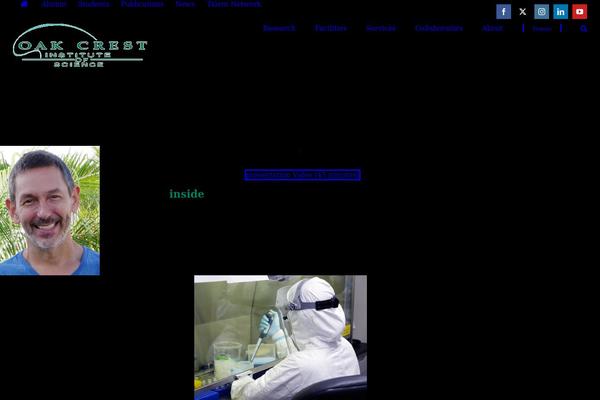Open the Publications top link
The height and width of the screenshot is (400, 600).
click(x=142, y=4)
